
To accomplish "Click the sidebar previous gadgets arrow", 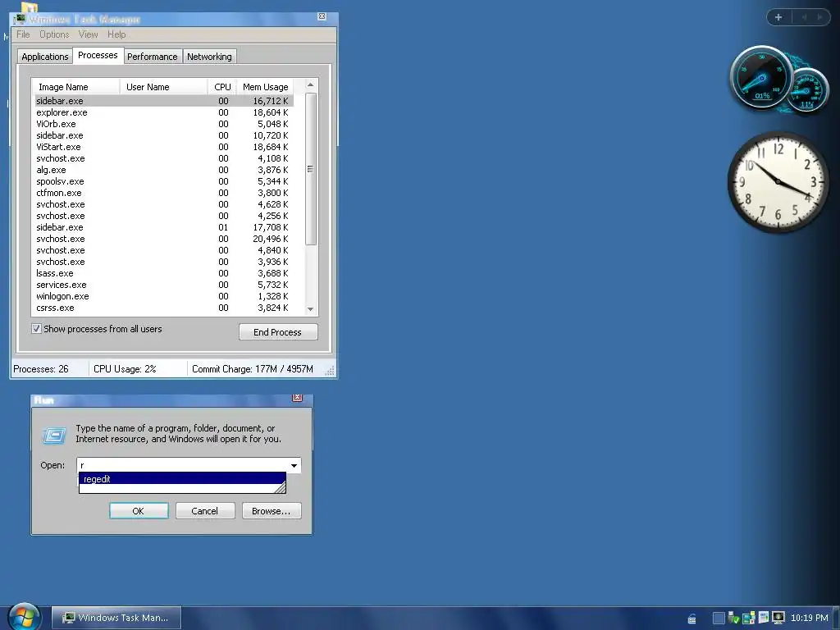I will pos(804,17).
